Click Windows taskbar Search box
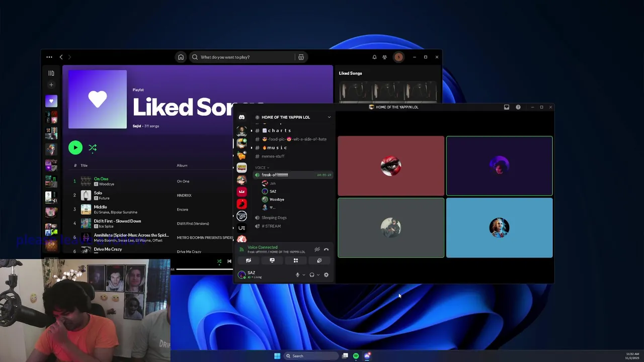 pos(310,356)
